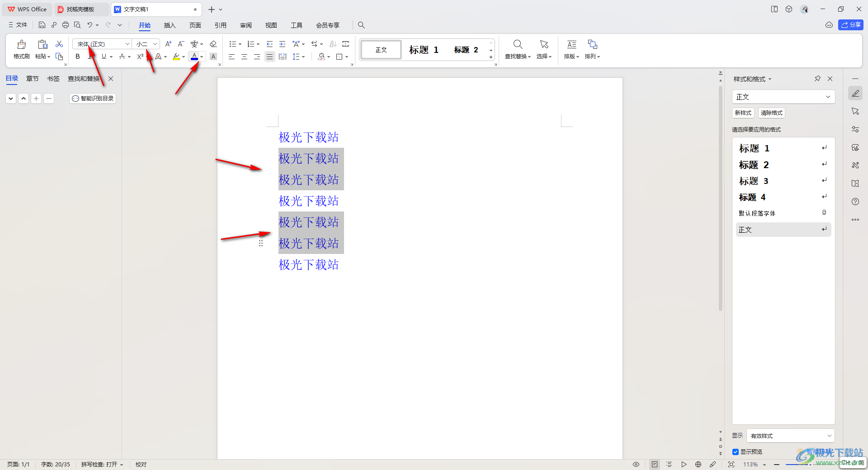Click the Cut scissors icon
868x470 pixels.
coord(59,44)
